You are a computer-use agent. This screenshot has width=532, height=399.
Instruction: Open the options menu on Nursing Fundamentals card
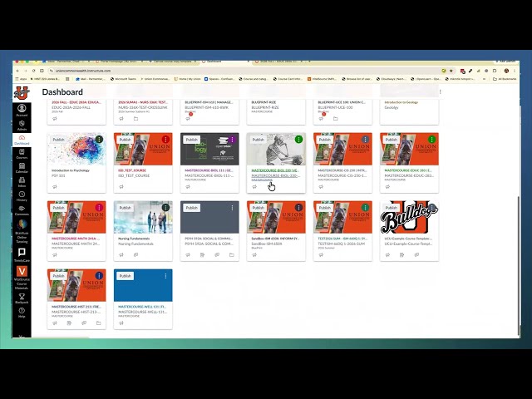pos(165,208)
